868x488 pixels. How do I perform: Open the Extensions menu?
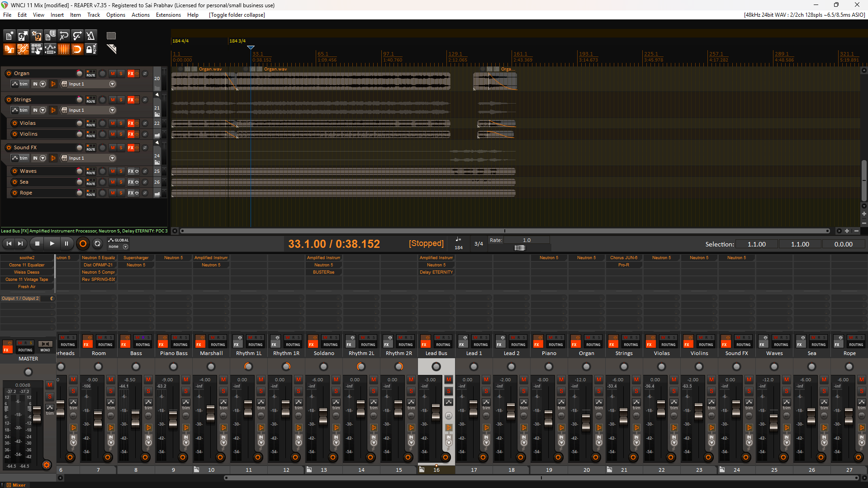tap(168, 15)
